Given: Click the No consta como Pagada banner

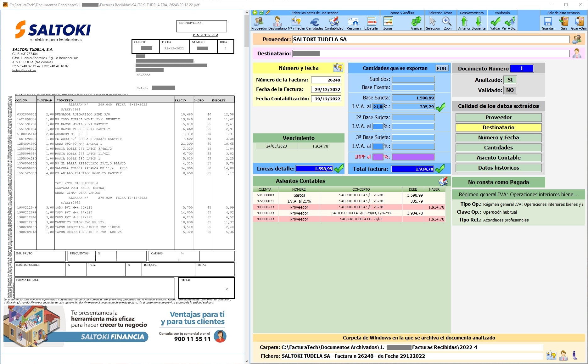Looking at the screenshot, I should tap(498, 182).
